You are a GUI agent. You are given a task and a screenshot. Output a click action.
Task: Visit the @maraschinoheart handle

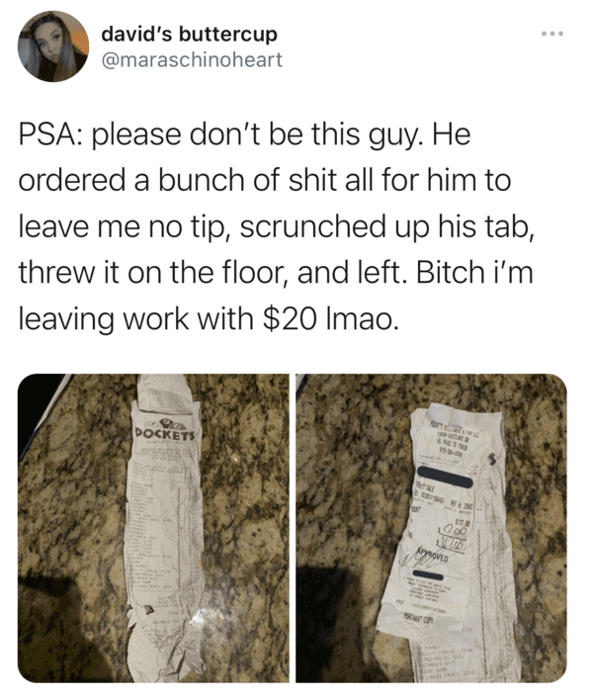click(192, 60)
